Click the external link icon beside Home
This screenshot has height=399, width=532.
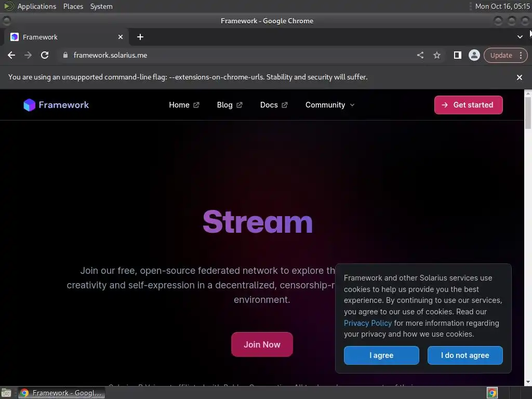click(x=196, y=105)
